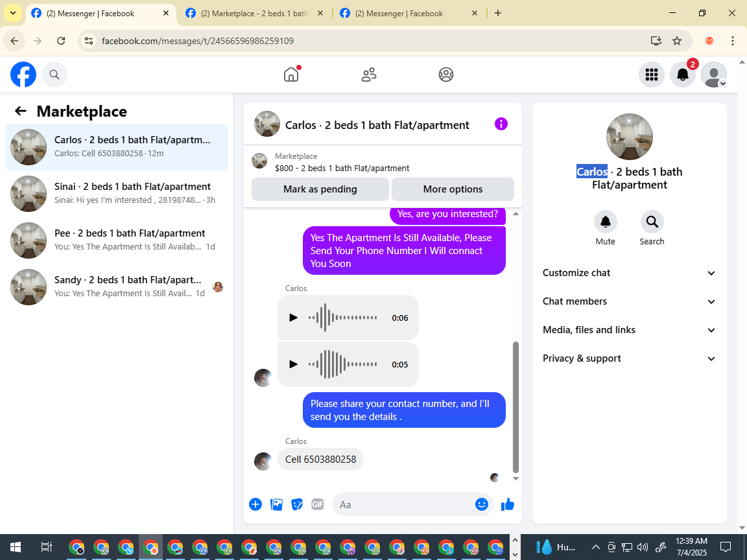Open Chrome's three-dot menu
This screenshot has height=560, width=747.
point(733,41)
